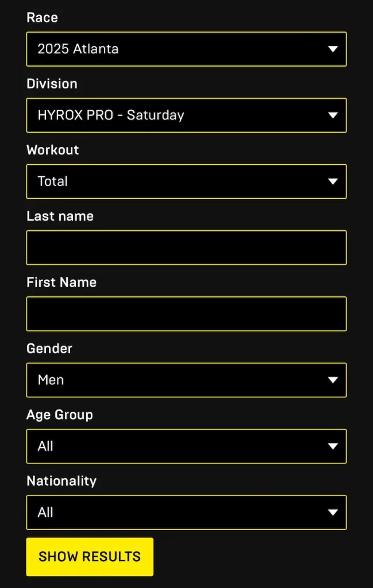Click the Division label text
The width and height of the screenshot is (373, 588).
[x=52, y=84]
